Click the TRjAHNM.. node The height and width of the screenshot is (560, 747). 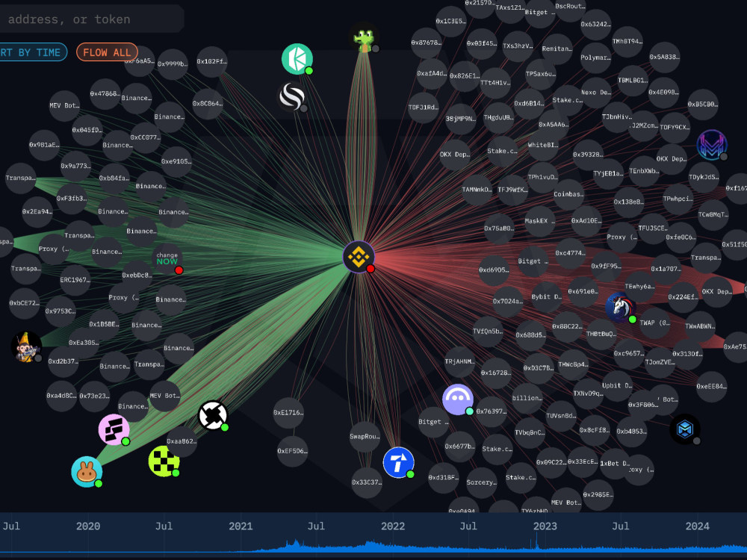click(459, 361)
